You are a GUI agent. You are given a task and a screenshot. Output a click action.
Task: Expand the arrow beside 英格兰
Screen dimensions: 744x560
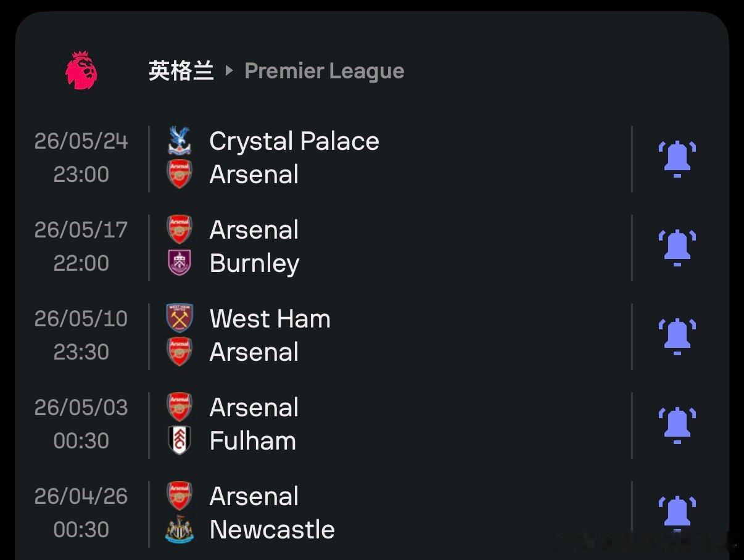(229, 71)
